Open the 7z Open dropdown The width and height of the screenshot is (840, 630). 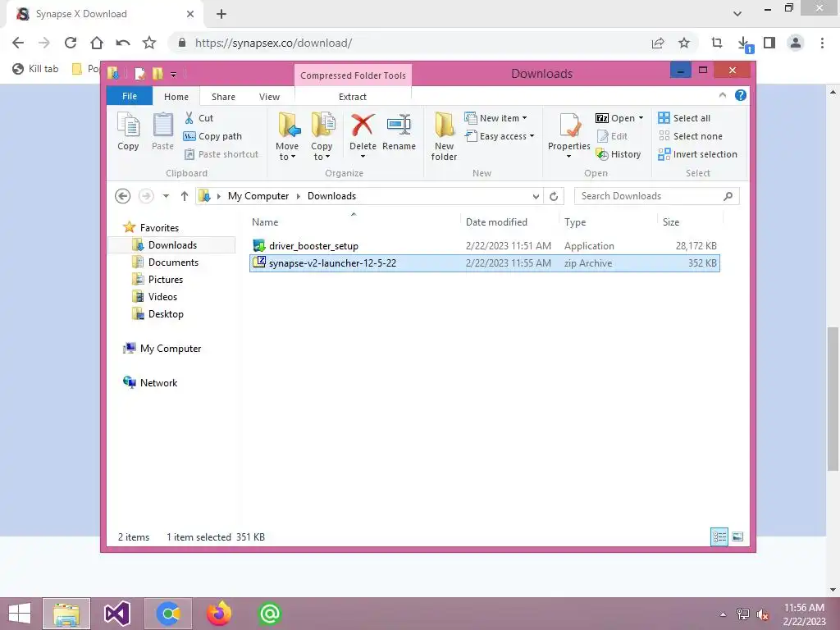point(619,118)
